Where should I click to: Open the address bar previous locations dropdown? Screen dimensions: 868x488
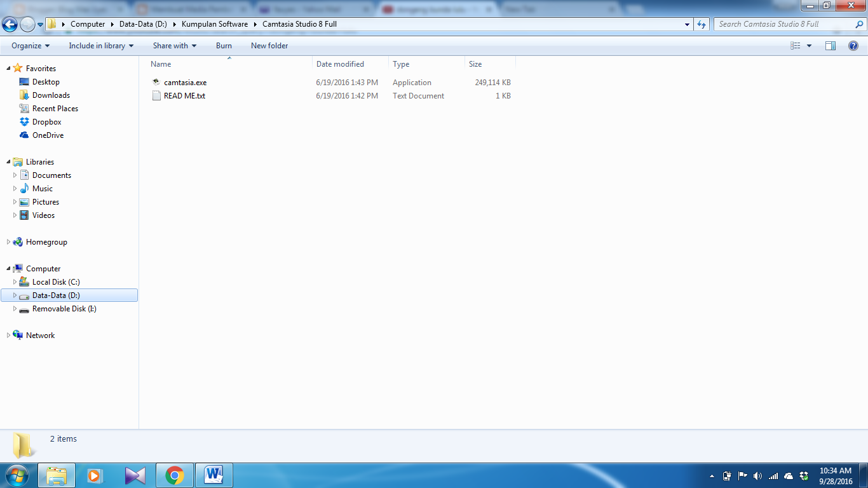[687, 24]
